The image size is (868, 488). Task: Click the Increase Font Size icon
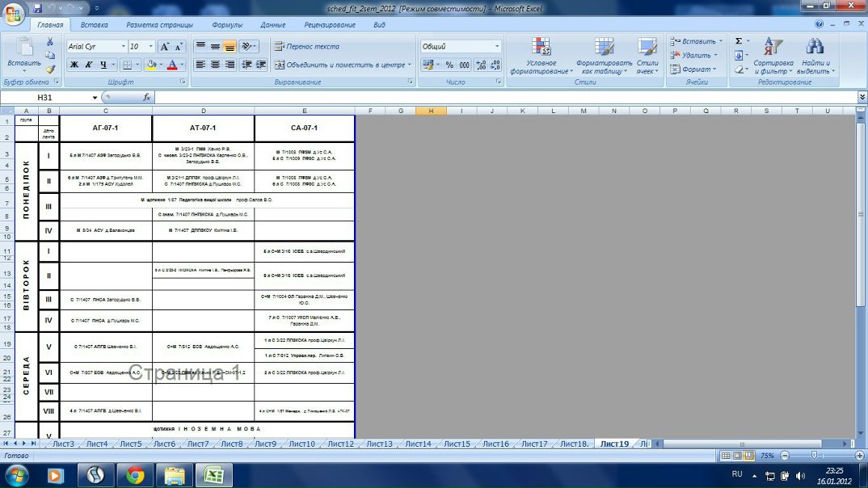click(x=165, y=47)
